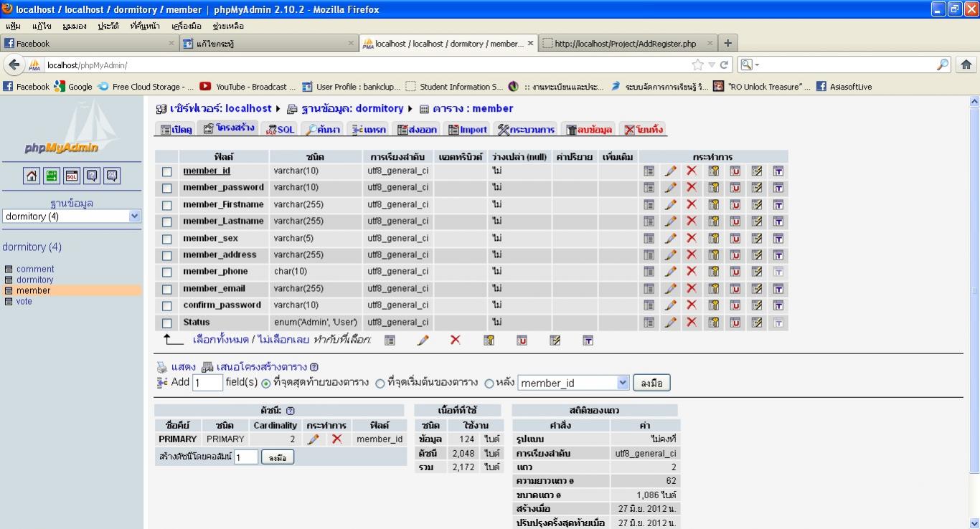Open the SQL query window icon in sidebar

72,176
